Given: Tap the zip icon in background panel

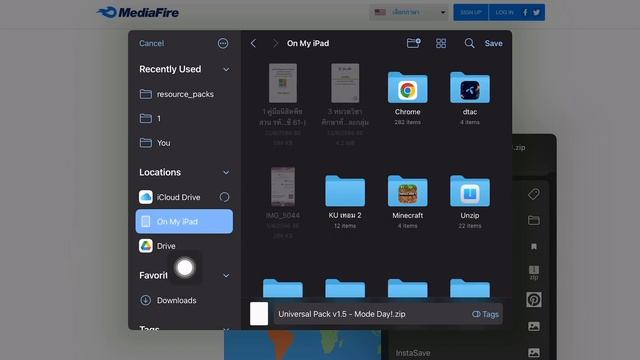Looking at the screenshot, I should pos(533,272).
